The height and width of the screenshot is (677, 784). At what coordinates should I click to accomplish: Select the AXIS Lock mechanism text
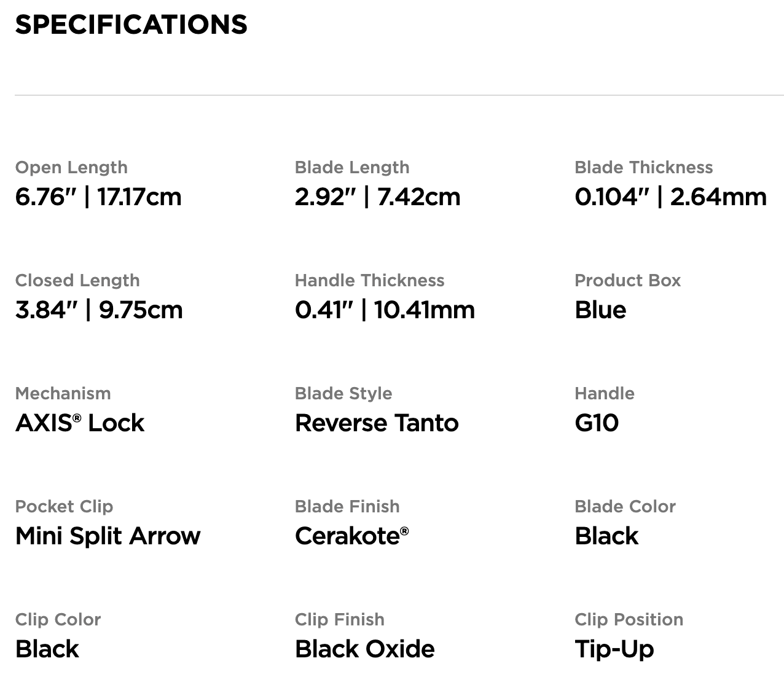pyautogui.click(x=80, y=423)
